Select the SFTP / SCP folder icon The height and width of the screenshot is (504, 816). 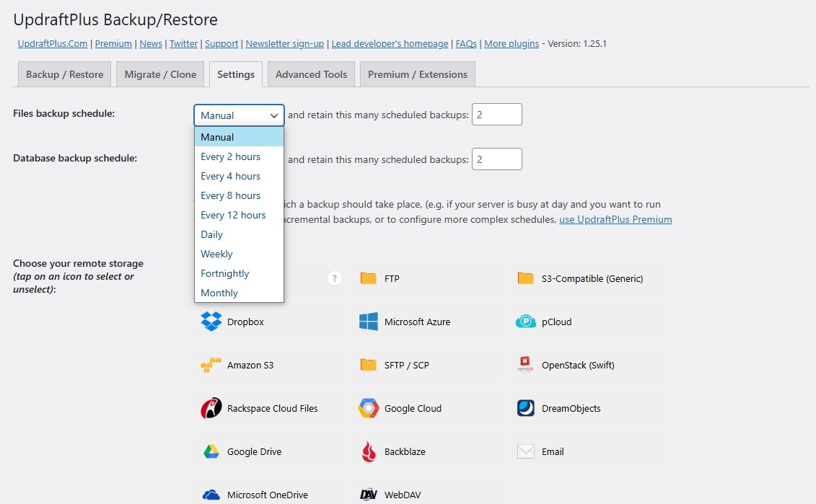pos(369,365)
